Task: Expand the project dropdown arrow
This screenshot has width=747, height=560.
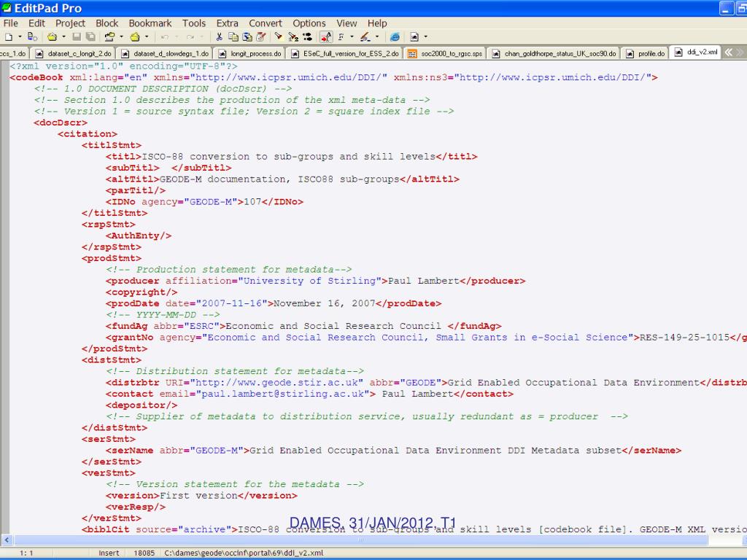Action: point(122,36)
